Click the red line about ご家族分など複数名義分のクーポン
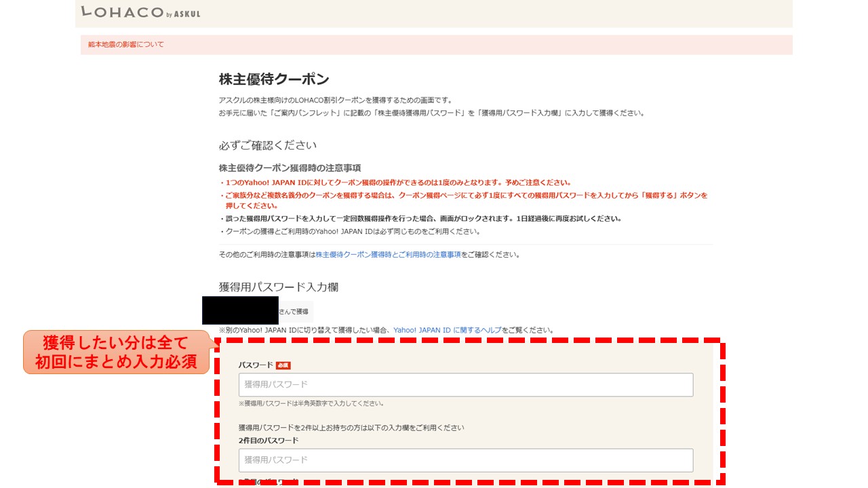The image size is (868, 488). [x=463, y=200]
